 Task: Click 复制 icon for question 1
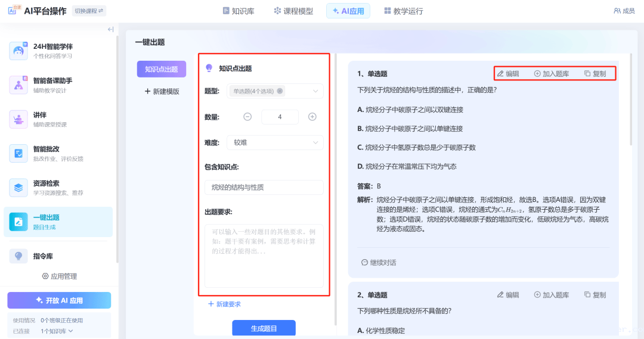587,74
